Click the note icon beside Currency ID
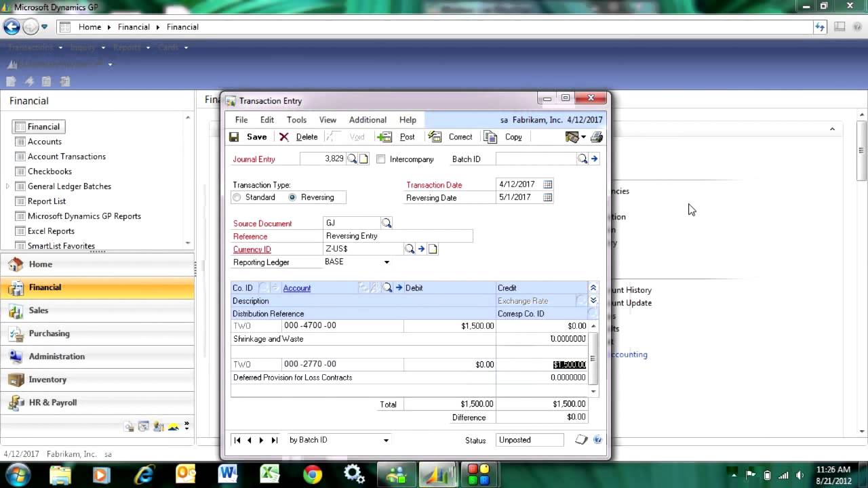This screenshot has width=868, height=488. 433,249
